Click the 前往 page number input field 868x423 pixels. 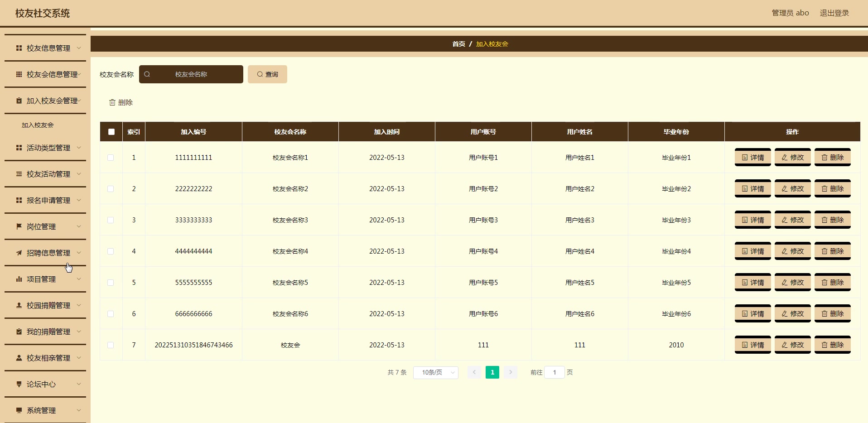(555, 372)
